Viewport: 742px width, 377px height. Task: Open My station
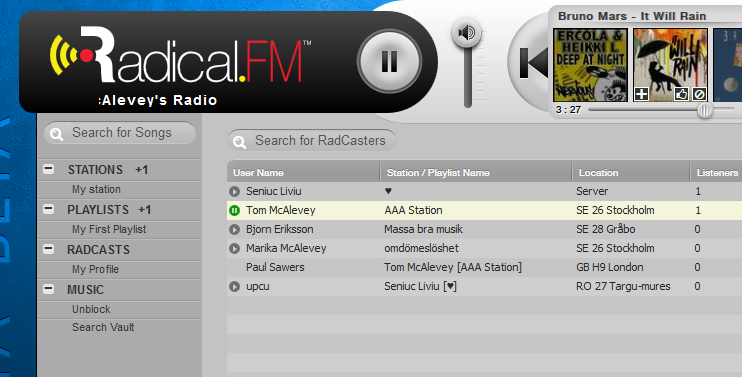pos(97,189)
